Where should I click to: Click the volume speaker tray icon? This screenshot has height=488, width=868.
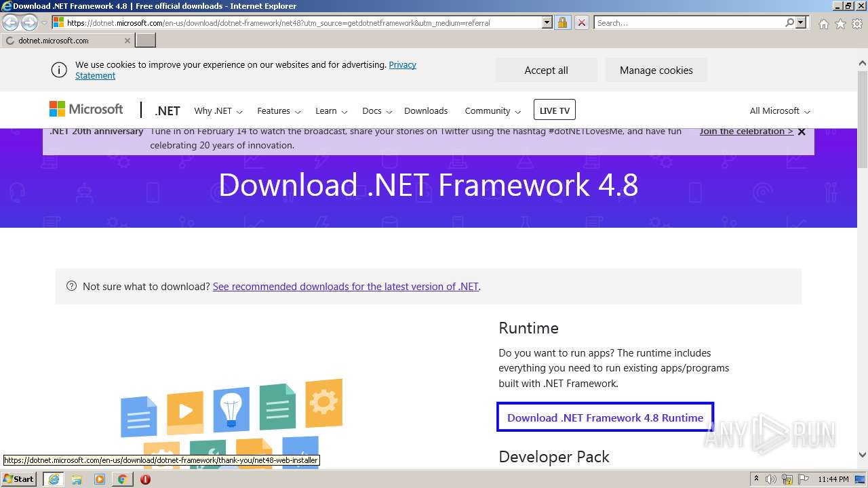pyautogui.click(x=771, y=479)
